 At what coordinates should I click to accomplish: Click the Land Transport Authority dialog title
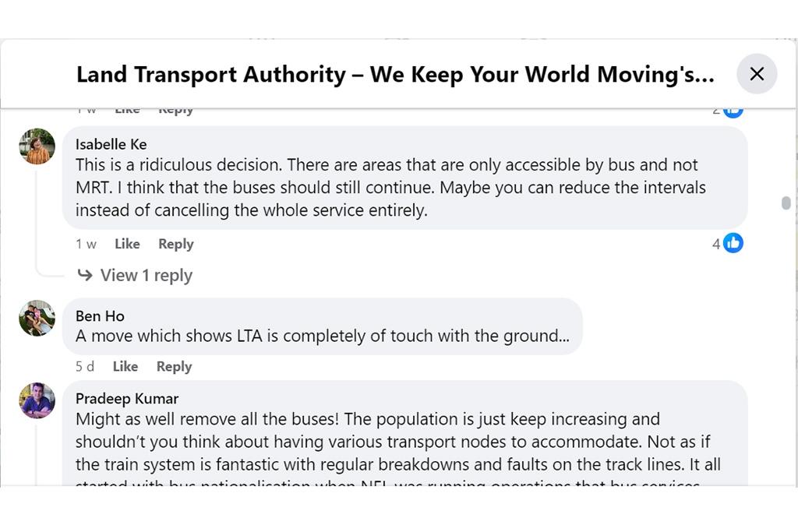pyautogui.click(x=394, y=75)
